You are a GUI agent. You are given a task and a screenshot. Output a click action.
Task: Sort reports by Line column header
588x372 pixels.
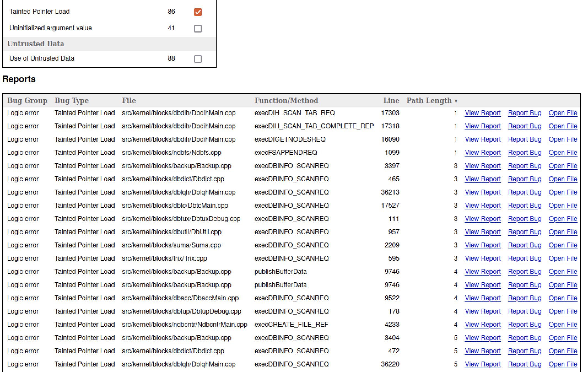tap(391, 101)
